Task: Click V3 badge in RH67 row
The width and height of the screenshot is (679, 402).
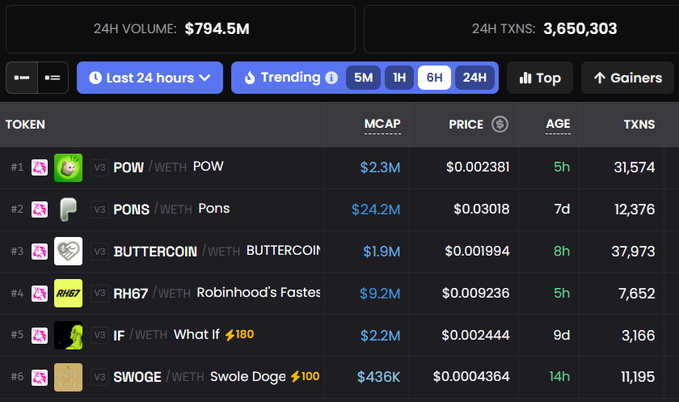Action: [x=100, y=293]
